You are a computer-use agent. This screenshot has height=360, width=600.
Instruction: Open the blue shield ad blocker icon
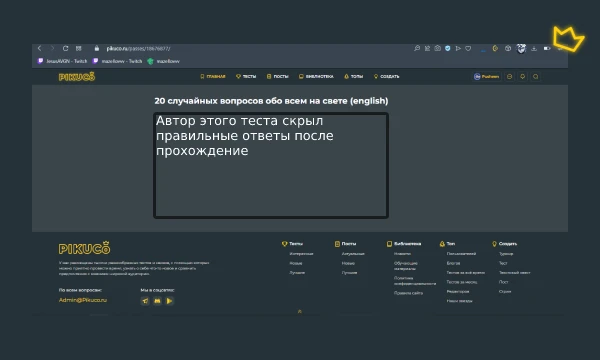pyautogui.click(x=448, y=48)
